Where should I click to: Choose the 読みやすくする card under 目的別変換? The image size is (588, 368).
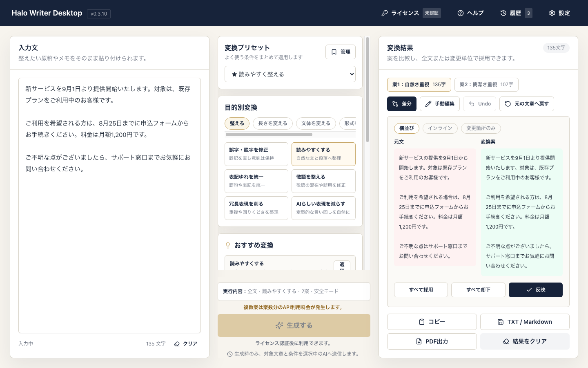point(323,154)
